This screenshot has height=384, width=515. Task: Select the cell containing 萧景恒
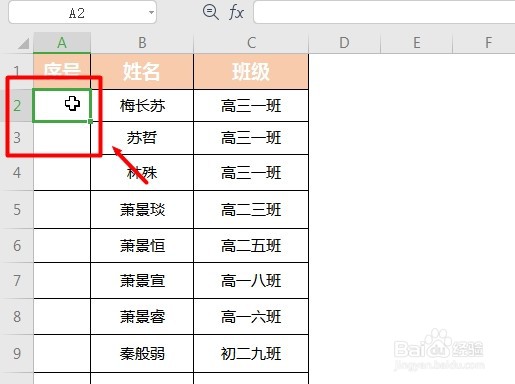(142, 245)
